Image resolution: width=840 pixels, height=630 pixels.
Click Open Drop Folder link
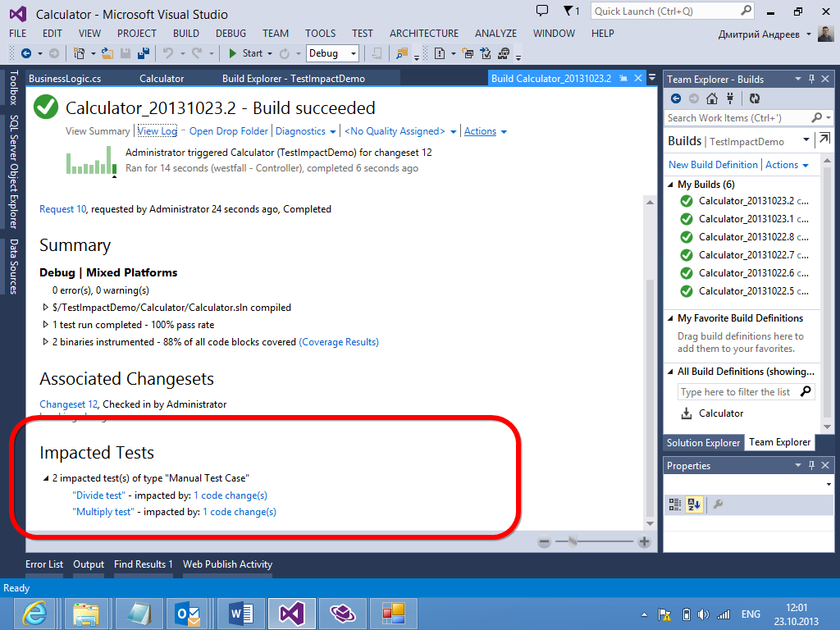229,131
